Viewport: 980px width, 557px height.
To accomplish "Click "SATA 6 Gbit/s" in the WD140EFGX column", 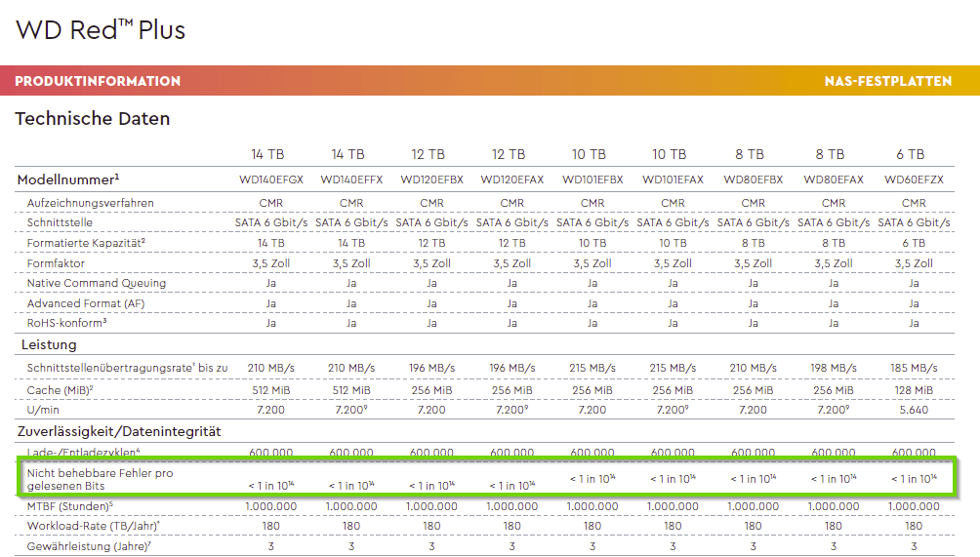I will tap(271, 223).
